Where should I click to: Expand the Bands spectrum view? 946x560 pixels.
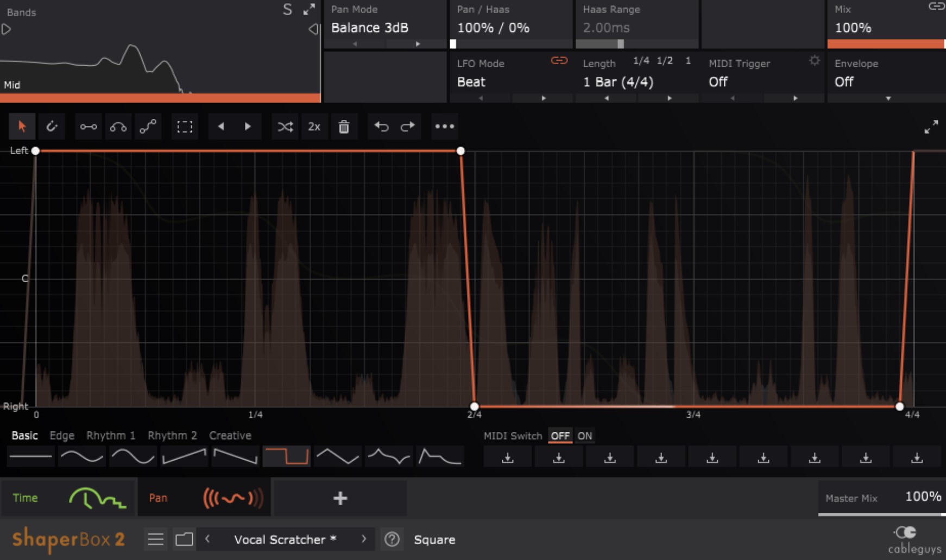(309, 9)
